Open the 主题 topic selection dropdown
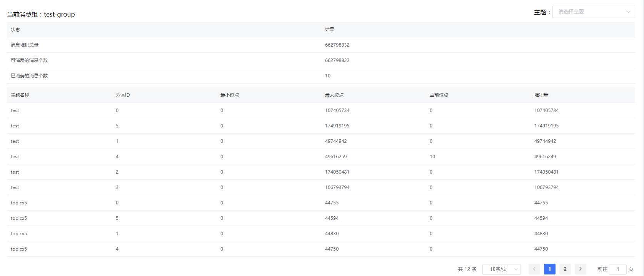644x276 pixels. pos(593,12)
